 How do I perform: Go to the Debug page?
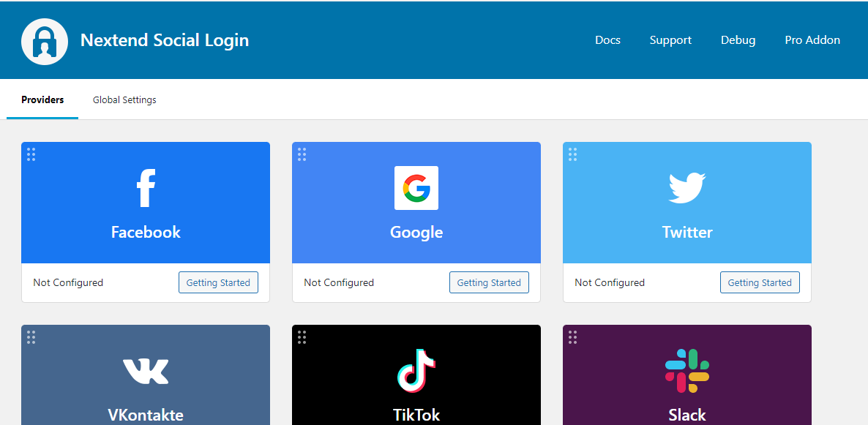pyautogui.click(x=738, y=40)
